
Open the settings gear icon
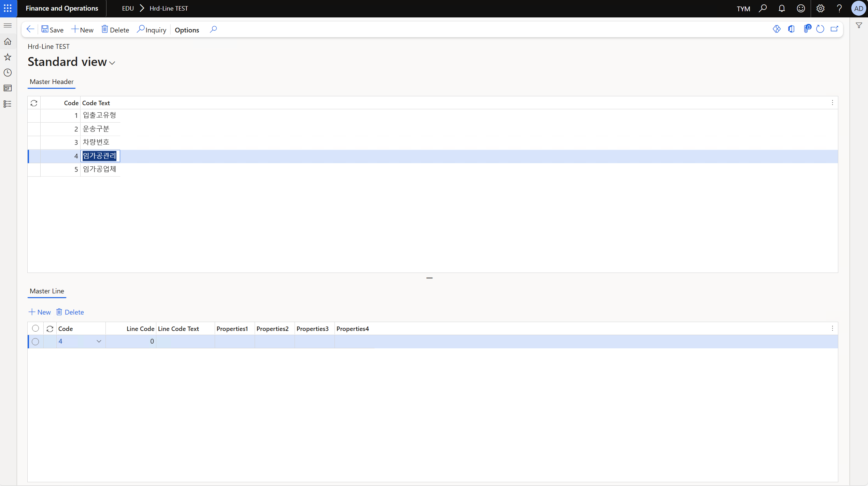coord(820,9)
